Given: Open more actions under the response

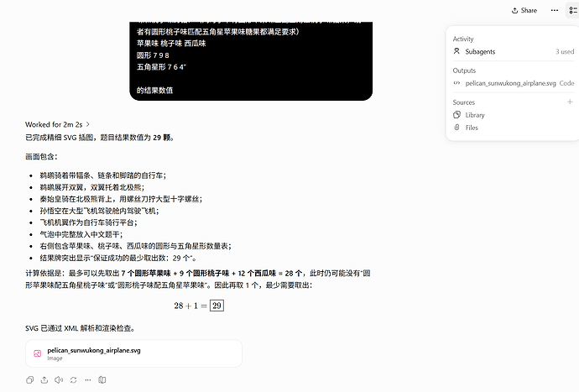Looking at the screenshot, I should [x=88, y=379].
